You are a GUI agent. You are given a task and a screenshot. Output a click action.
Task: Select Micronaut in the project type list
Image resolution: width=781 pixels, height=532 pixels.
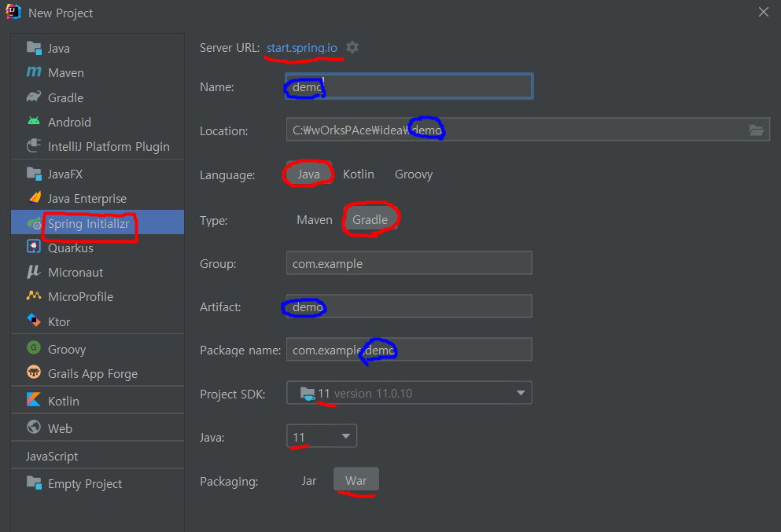coord(98,272)
